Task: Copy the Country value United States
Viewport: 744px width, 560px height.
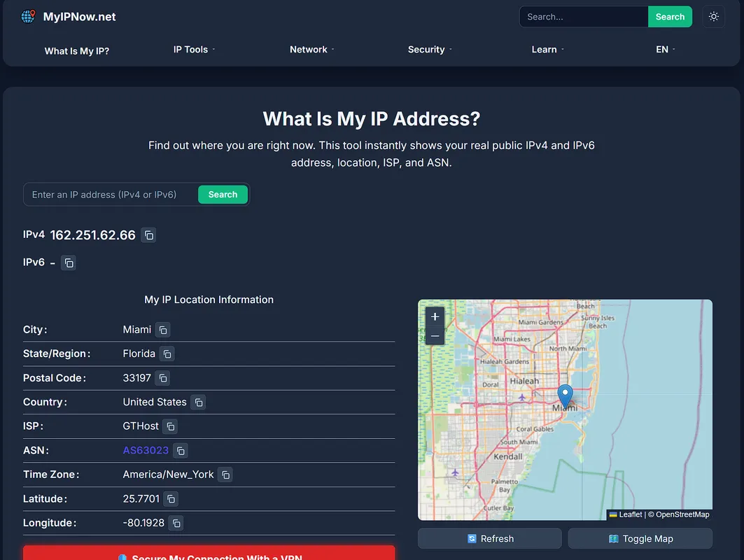Action: pos(198,402)
